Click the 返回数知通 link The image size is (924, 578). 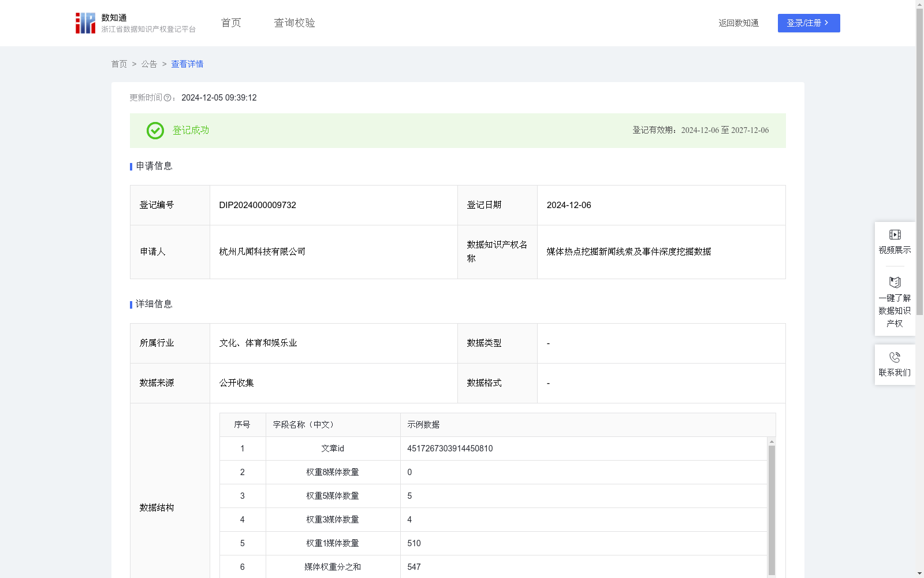(x=738, y=23)
